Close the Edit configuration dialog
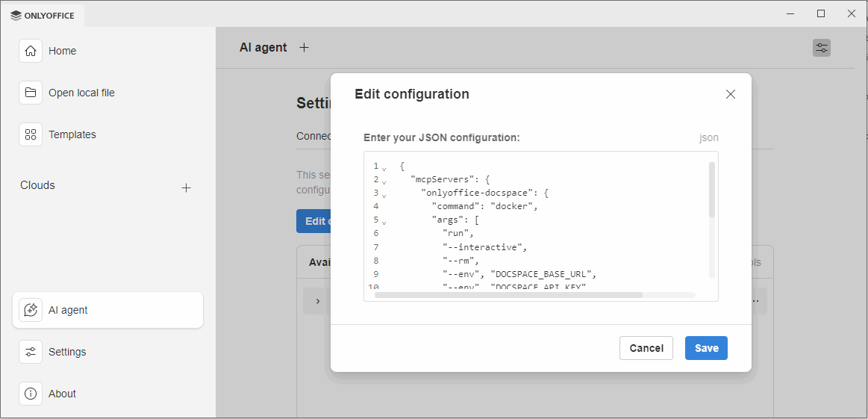Viewport: 868px width, 419px height. (731, 94)
